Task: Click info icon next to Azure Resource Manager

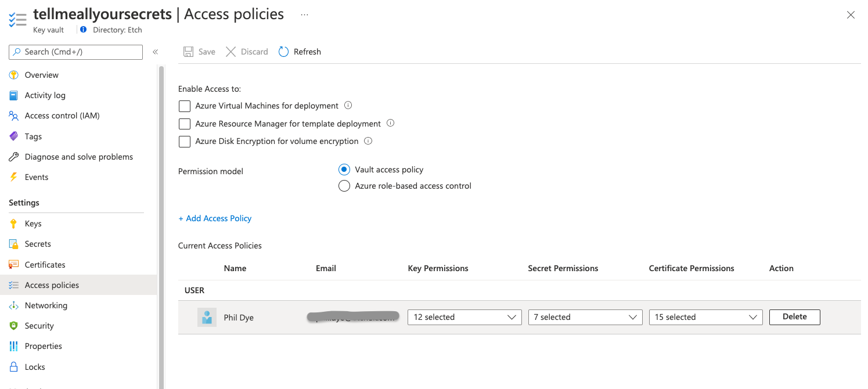Action: [391, 123]
